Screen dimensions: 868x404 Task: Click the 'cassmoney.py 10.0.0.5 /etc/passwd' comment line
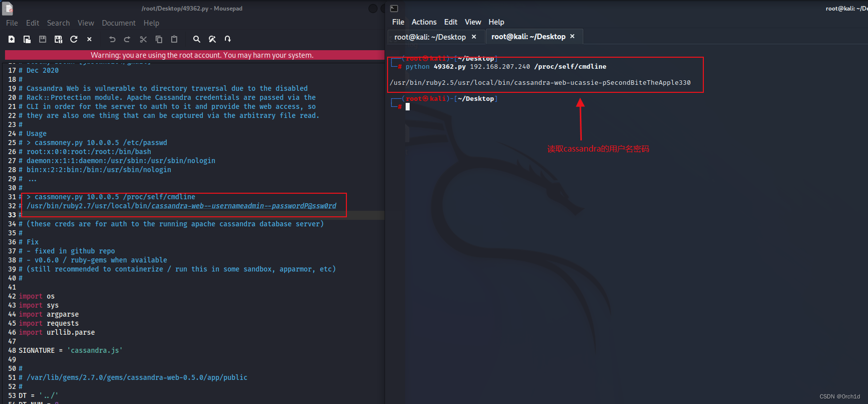click(93, 143)
